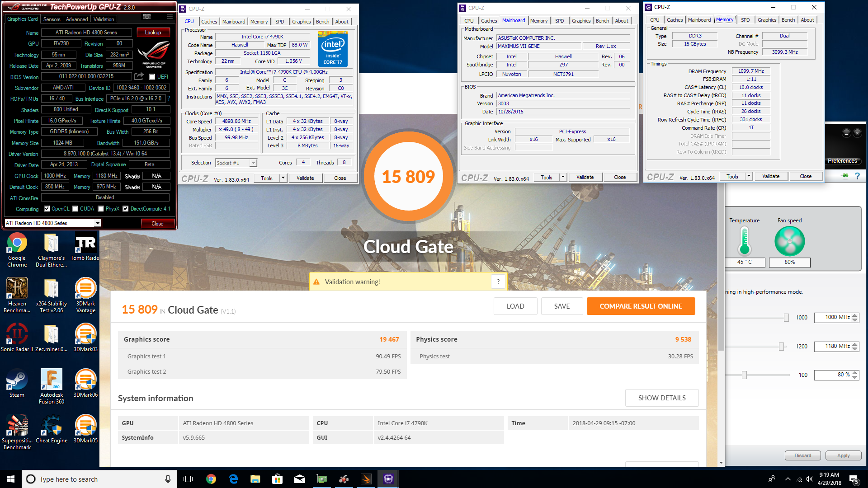The image size is (868, 488).
Task: Click the 1180 MHz memory clock slider handle
Action: click(x=781, y=347)
